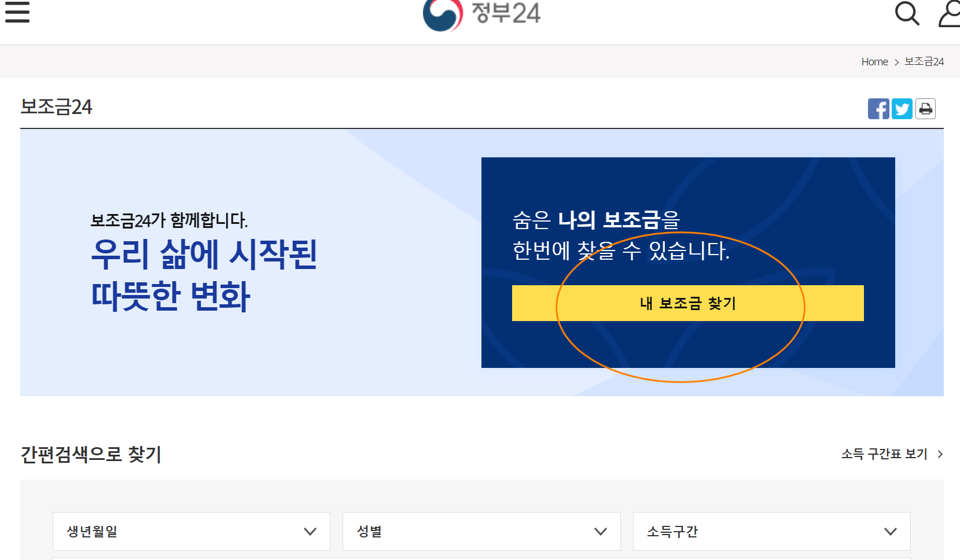Click the 숨은 나의 보조금을 promo panel
Screen dimensions: 960x560
[x=688, y=263]
